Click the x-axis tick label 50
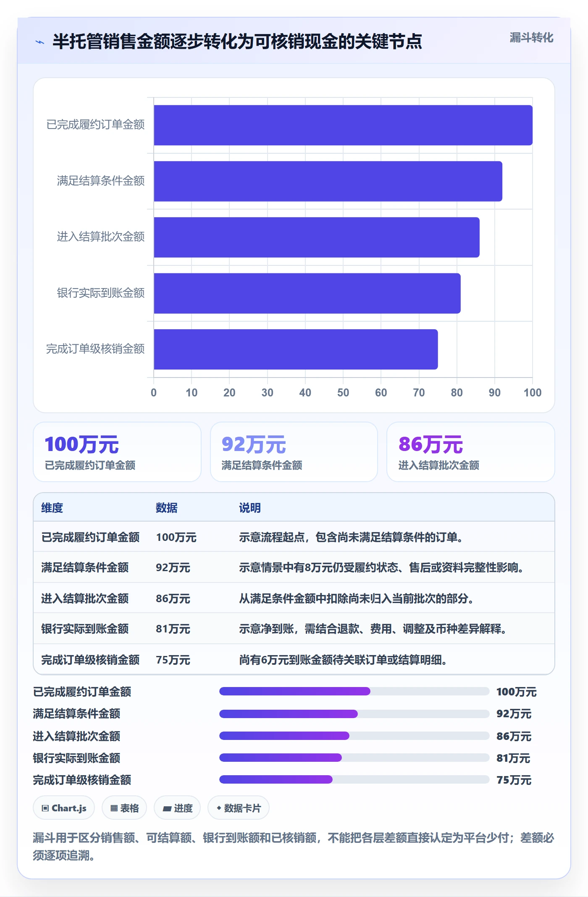This screenshot has width=588, height=897. [343, 393]
